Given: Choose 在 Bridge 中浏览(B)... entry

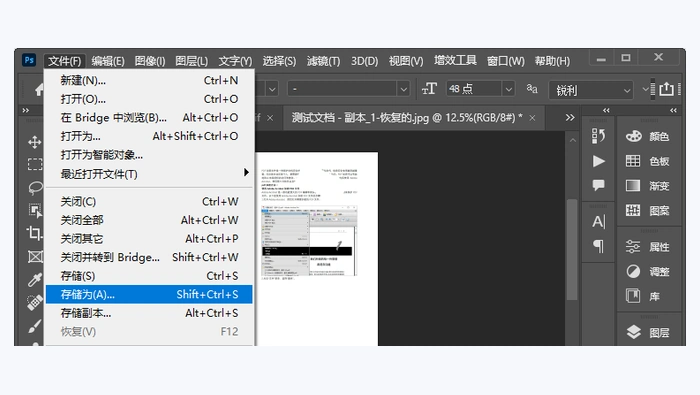Looking at the screenshot, I should pyautogui.click(x=149, y=117).
